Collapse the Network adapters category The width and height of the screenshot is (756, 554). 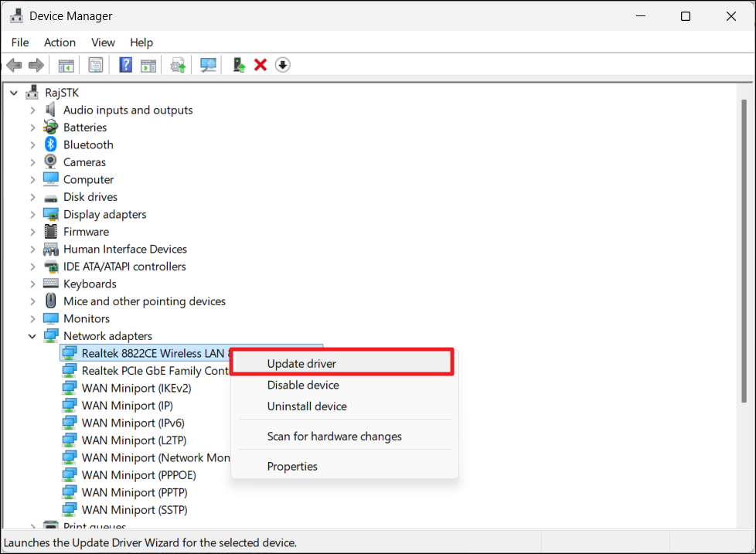tap(32, 336)
